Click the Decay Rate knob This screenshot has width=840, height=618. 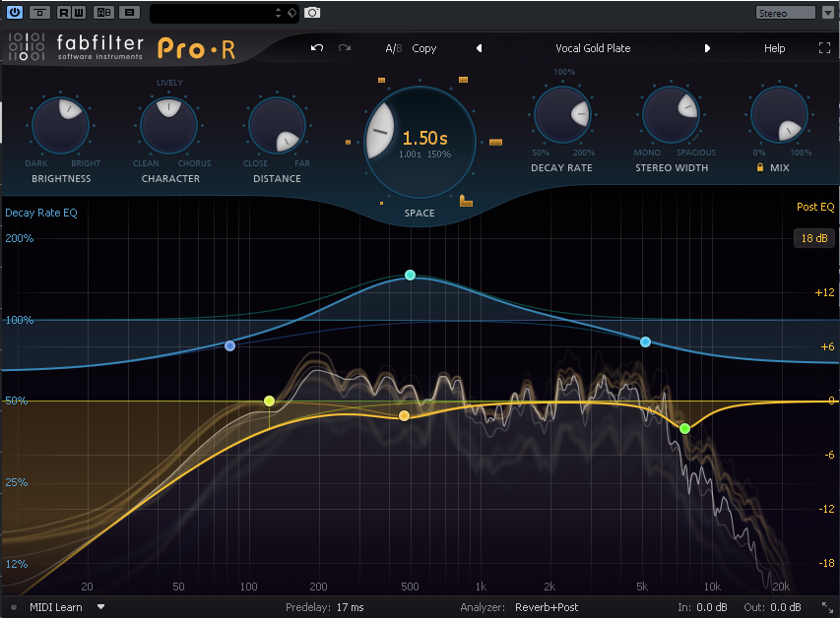coord(562,114)
